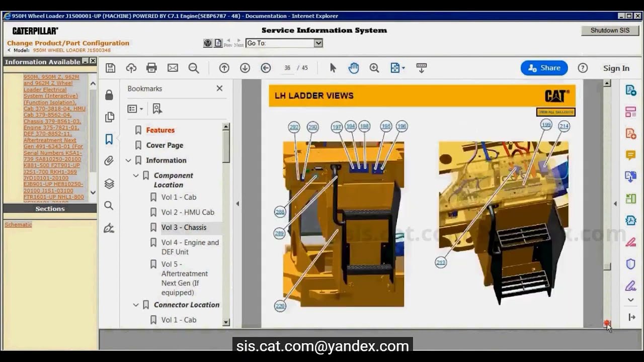Click the View All Callouts button

point(555,112)
